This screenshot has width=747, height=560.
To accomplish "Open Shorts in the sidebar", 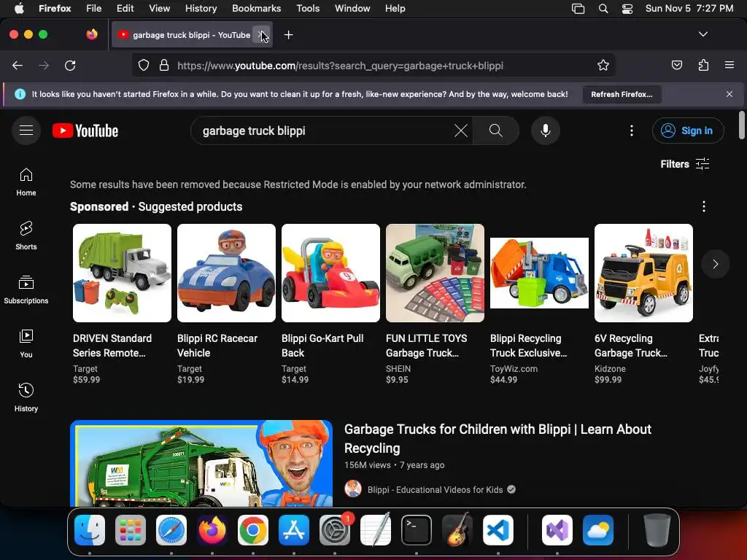I will (x=26, y=236).
